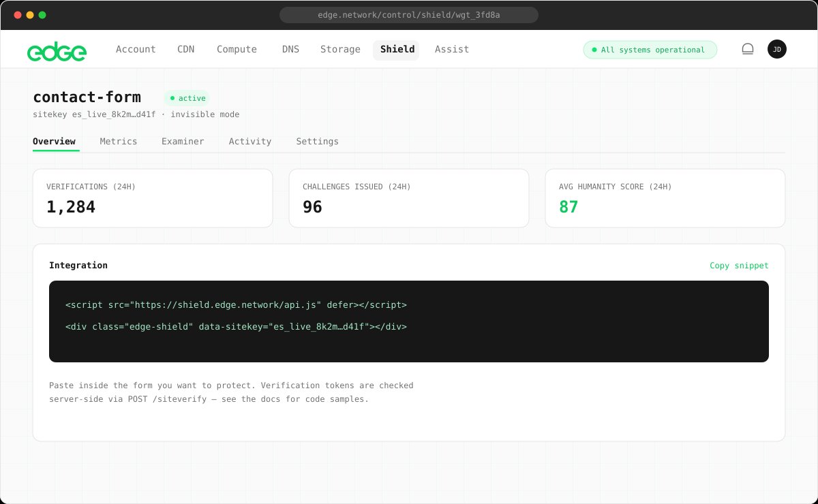Screen dimensions: 818x504
Task: Select the Shield nav item
Action: tap(397, 49)
